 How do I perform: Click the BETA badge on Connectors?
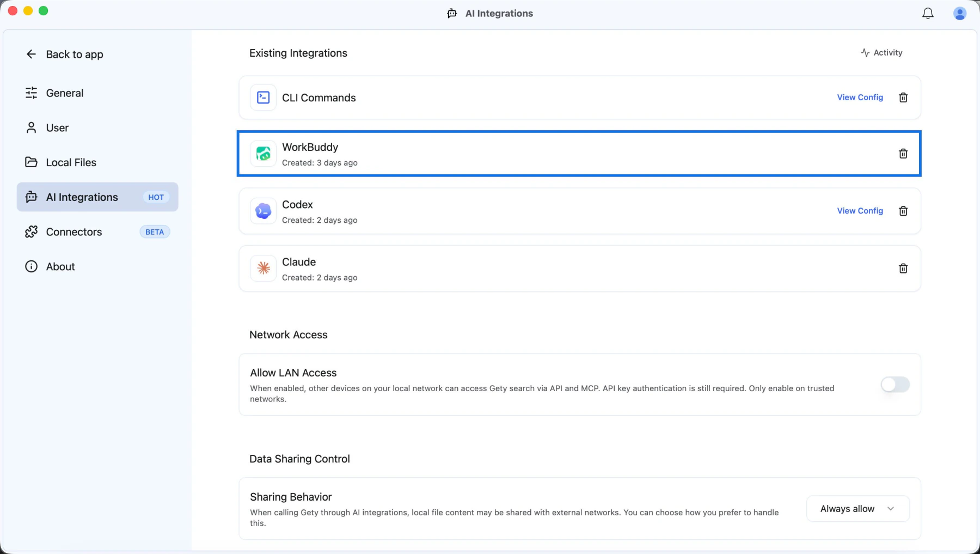pos(155,232)
